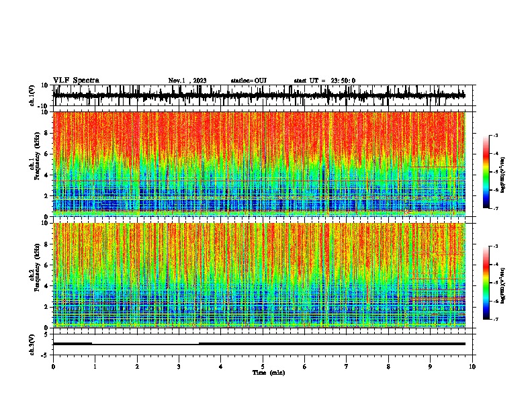Click the "ch.1(V)" waveform axis label
Screen dimensions: 532x411
32,95
